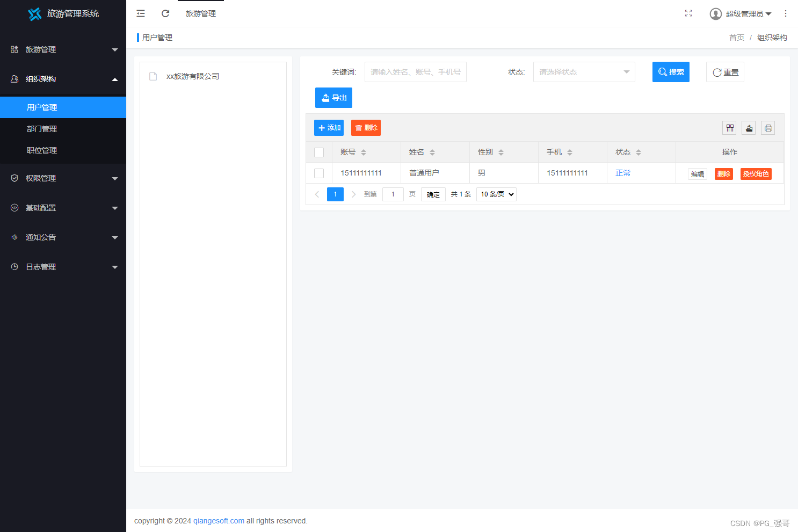Click the 重置 reset button
Viewport: 798px width, 532px height.
click(725, 72)
